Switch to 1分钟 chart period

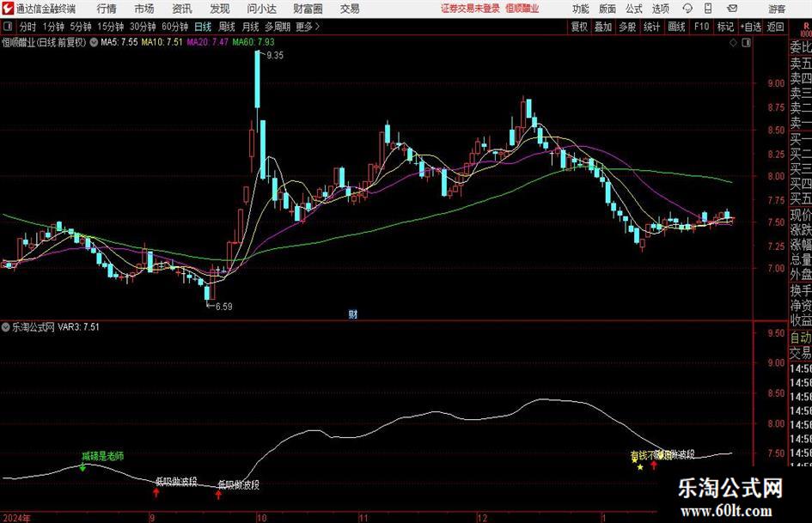(x=53, y=27)
